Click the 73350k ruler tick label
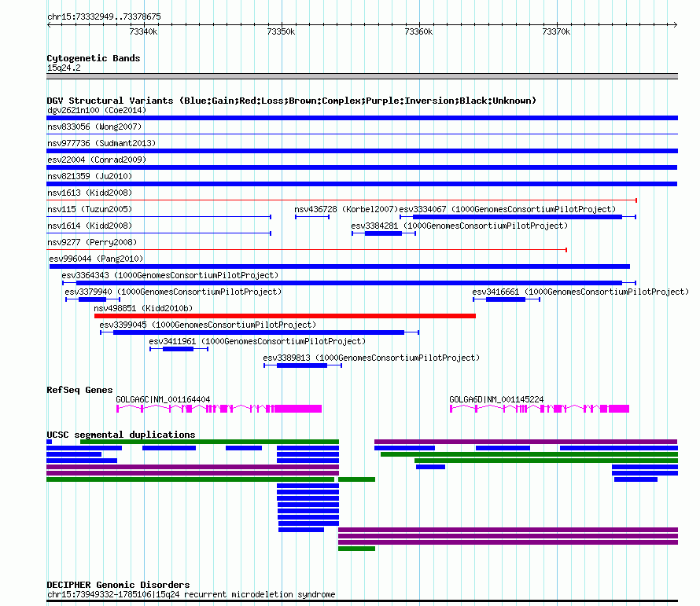This screenshot has width=700, height=606. coord(281,31)
